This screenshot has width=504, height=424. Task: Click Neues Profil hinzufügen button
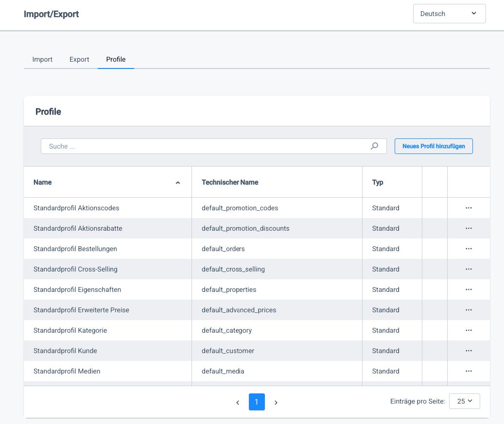click(434, 146)
